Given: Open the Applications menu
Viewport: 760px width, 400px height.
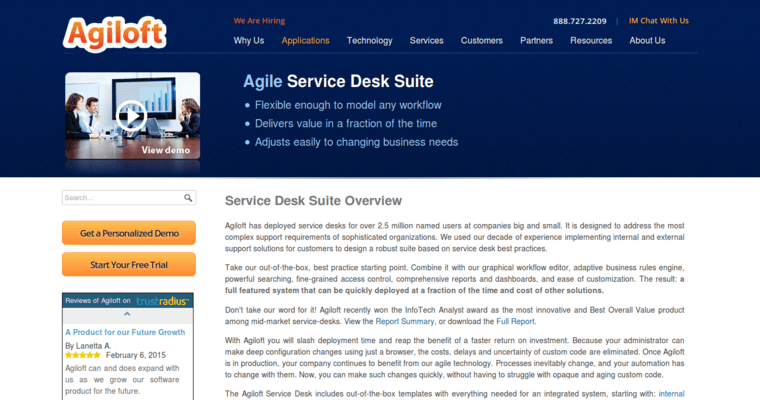Looking at the screenshot, I should pyautogui.click(x=305, y=41).
